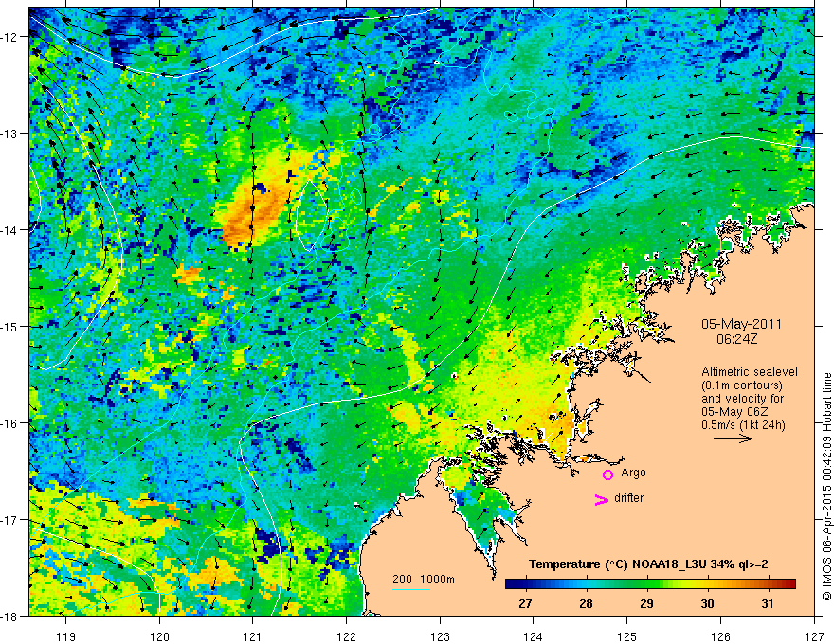Click the time text 06:24Z
The height and width of the screenshot is (644, 834).
(736, 339)
